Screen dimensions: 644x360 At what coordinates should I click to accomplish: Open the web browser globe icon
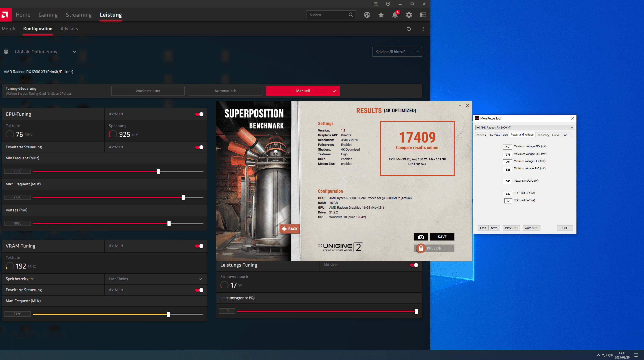367,15
